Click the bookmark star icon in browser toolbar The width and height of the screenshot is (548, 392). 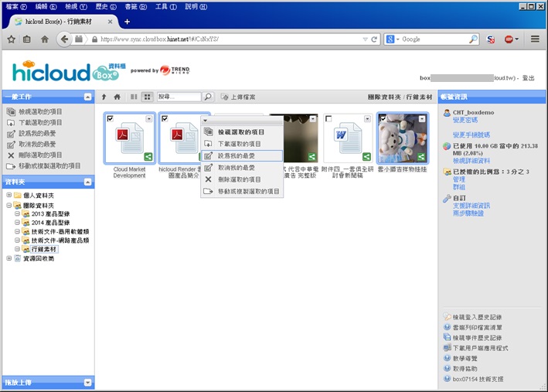11,39
